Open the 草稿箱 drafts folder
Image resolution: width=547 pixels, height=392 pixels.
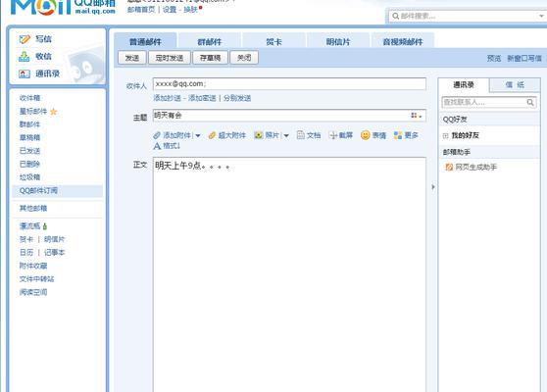[x=30, y=138]
